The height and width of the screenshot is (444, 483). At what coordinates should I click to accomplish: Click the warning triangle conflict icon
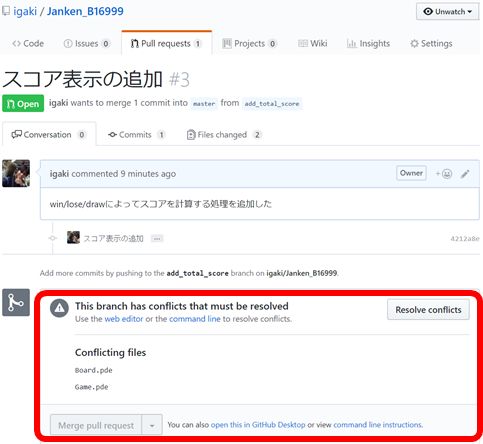click(59, 308)
